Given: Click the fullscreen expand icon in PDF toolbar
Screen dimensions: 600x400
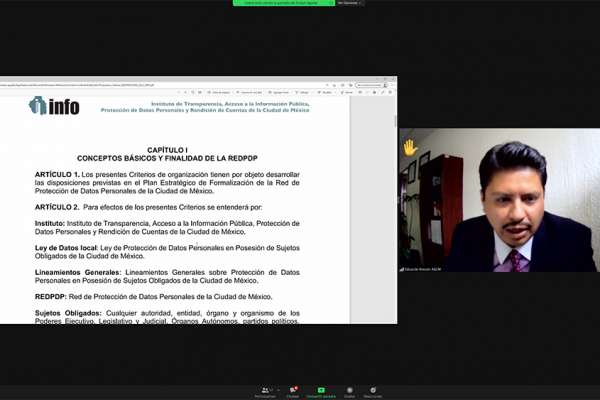Looking at the screenshot, I should [x=383, y=92].
